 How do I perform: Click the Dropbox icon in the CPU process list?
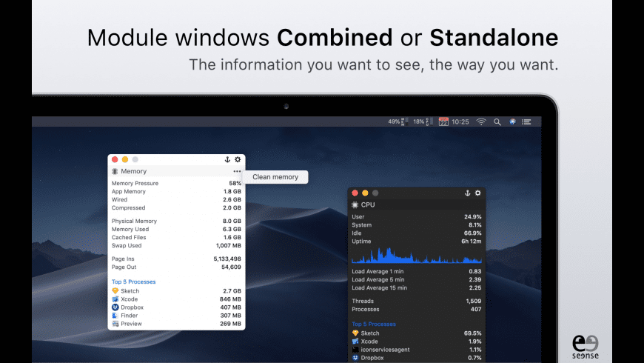355,358
